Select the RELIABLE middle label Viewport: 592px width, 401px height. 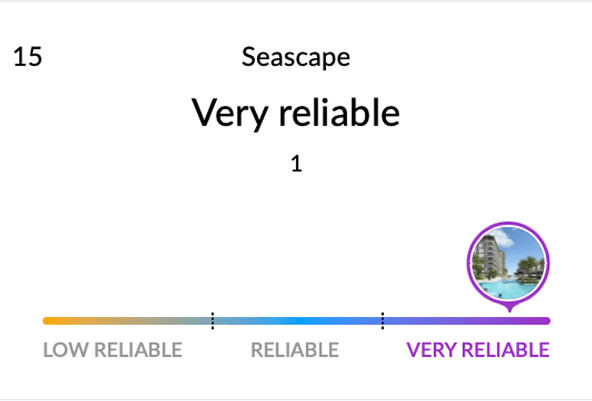pyautogui.click(x=295, y=350)
